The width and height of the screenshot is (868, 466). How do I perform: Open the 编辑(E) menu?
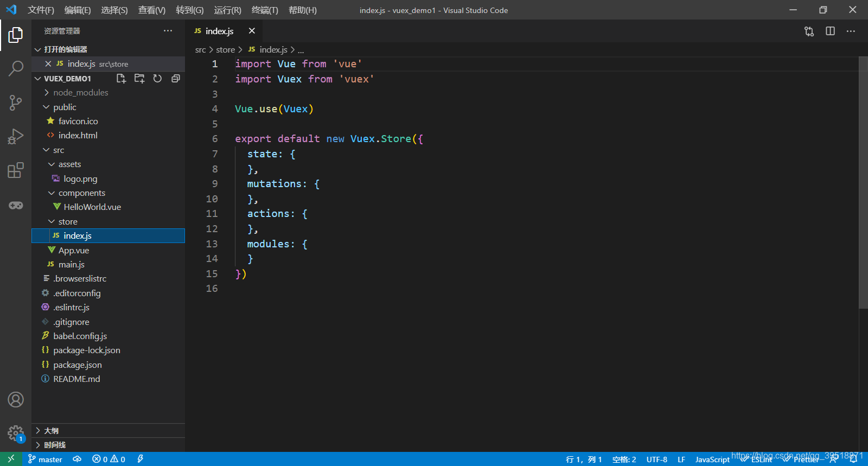click(78, 10)
